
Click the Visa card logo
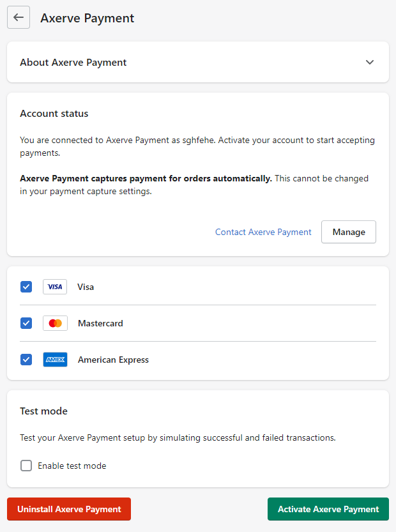55,287
